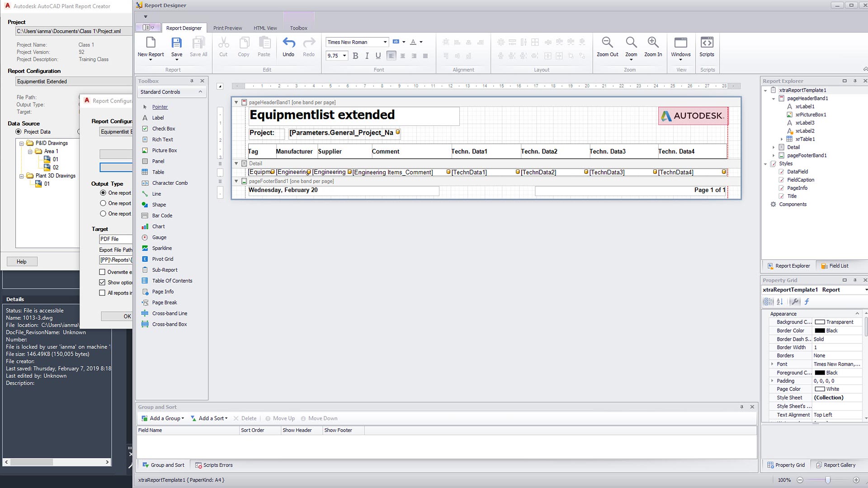The width and height of the screenshot is (868, 488).
Task: Click the Undo arrow icon
Action: 288,43
